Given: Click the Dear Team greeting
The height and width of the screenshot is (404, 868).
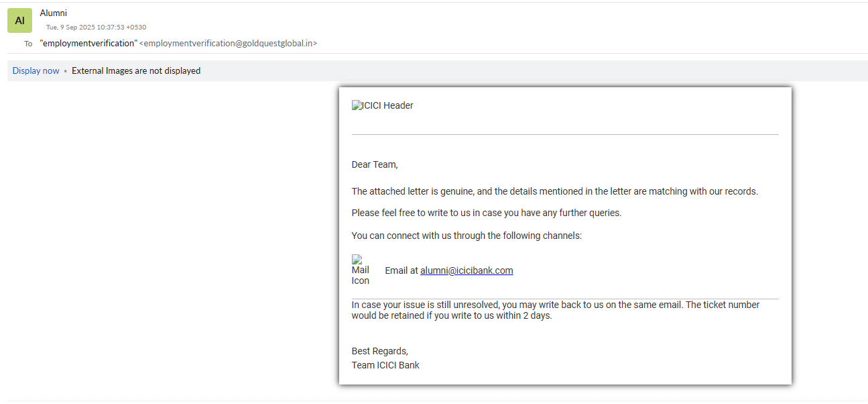Looking at the screenshot, I should 375,164.
